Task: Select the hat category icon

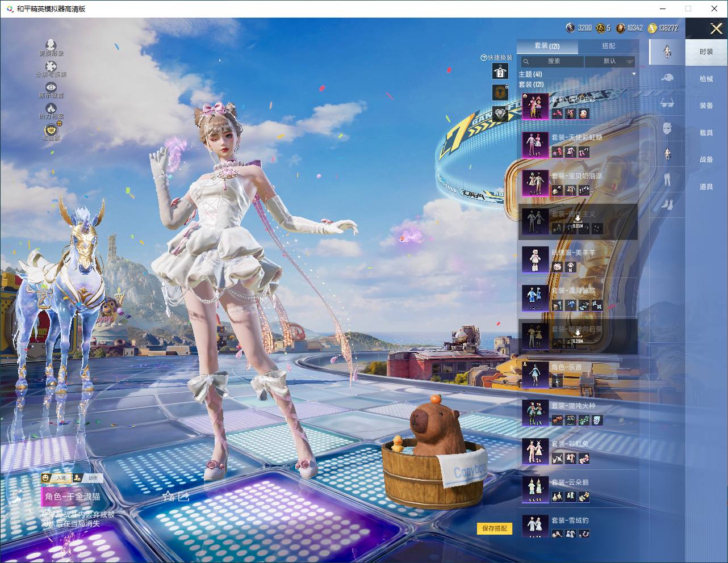Action: pos(667,77)
